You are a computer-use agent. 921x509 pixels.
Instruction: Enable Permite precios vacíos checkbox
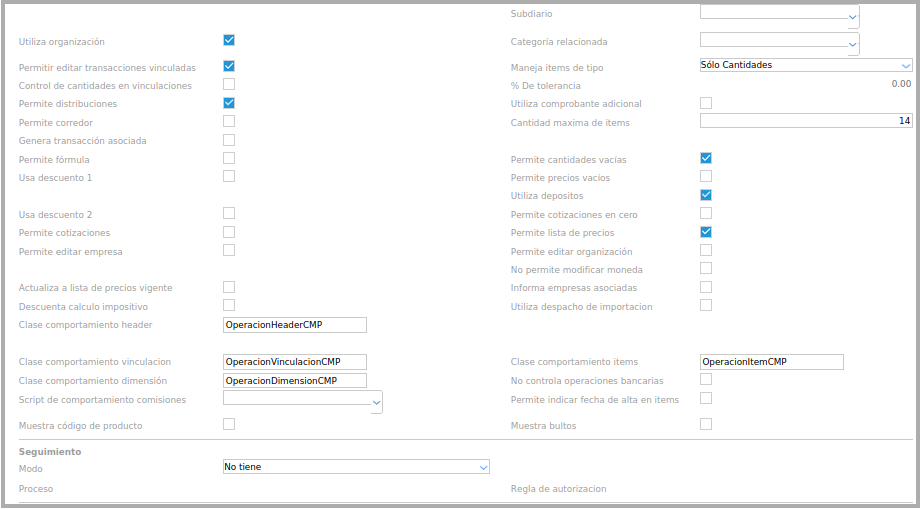click(706, 177)
